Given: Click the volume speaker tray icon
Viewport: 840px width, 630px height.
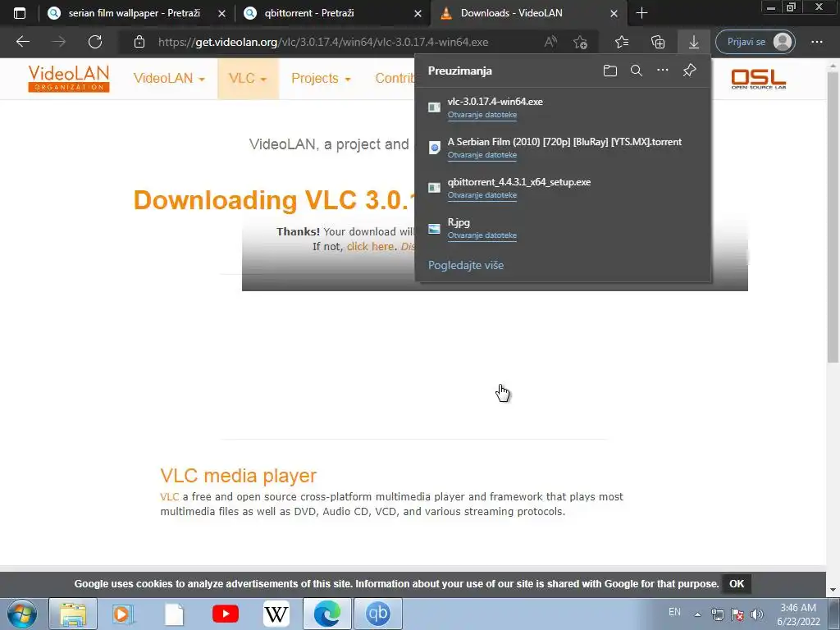Looking at the screenshot, I should pos(757,614).
